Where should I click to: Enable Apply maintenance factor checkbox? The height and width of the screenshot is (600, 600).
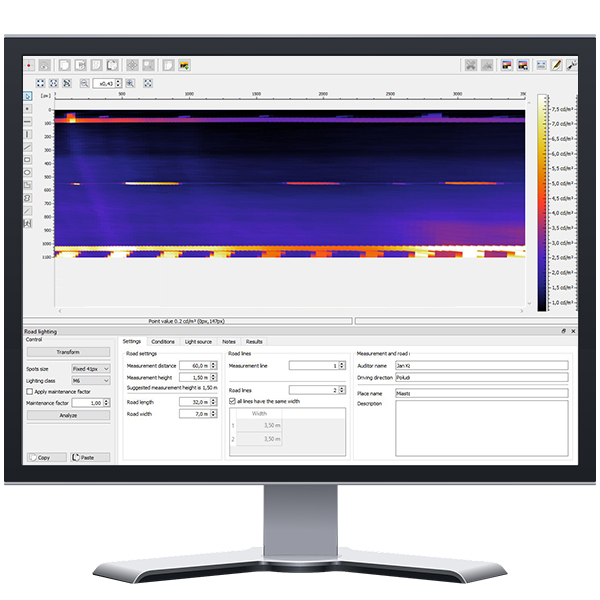30,392
